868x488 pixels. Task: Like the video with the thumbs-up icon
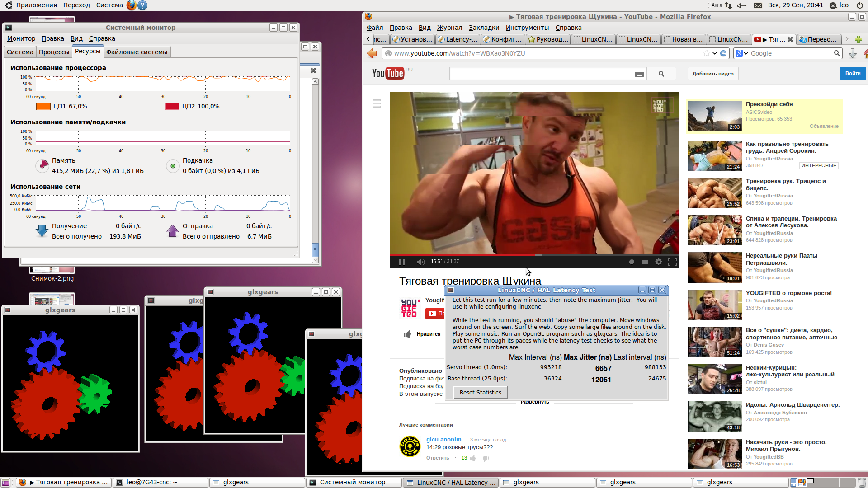pyautogui.click(x=407, y=334)
